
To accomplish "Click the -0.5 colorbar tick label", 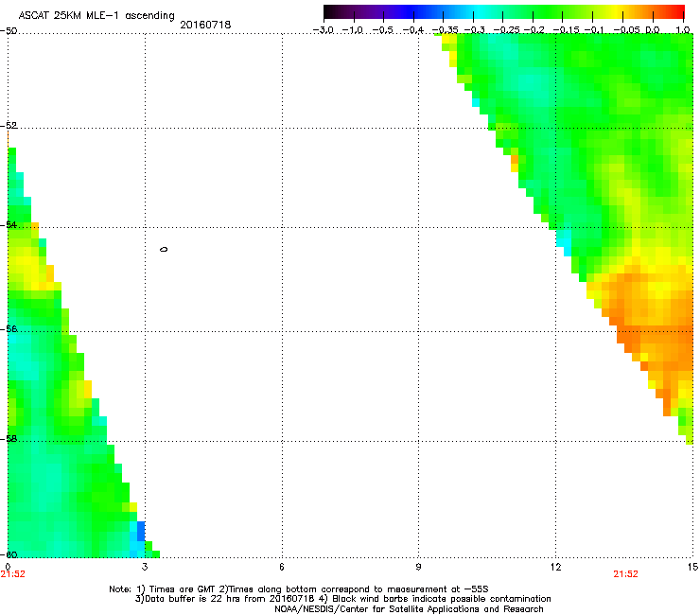I will point(383,30).
